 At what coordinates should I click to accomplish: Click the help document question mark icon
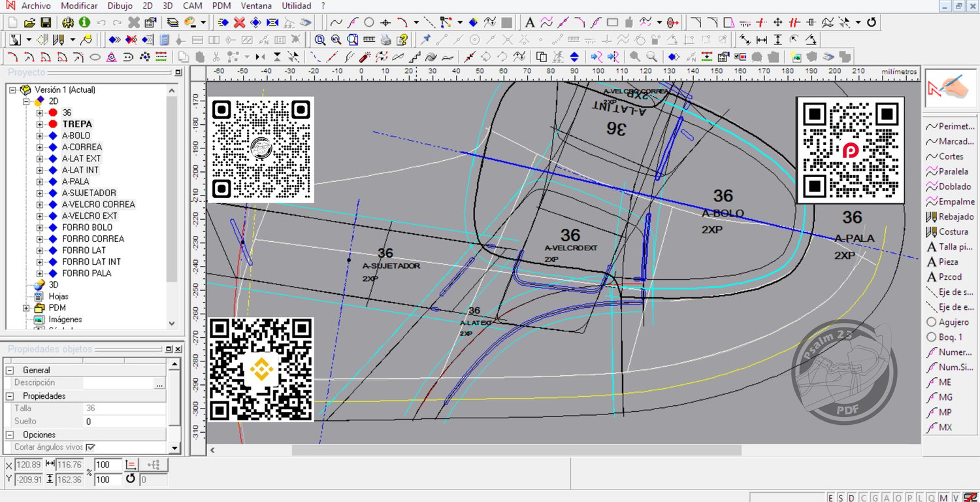click(402, 39)
